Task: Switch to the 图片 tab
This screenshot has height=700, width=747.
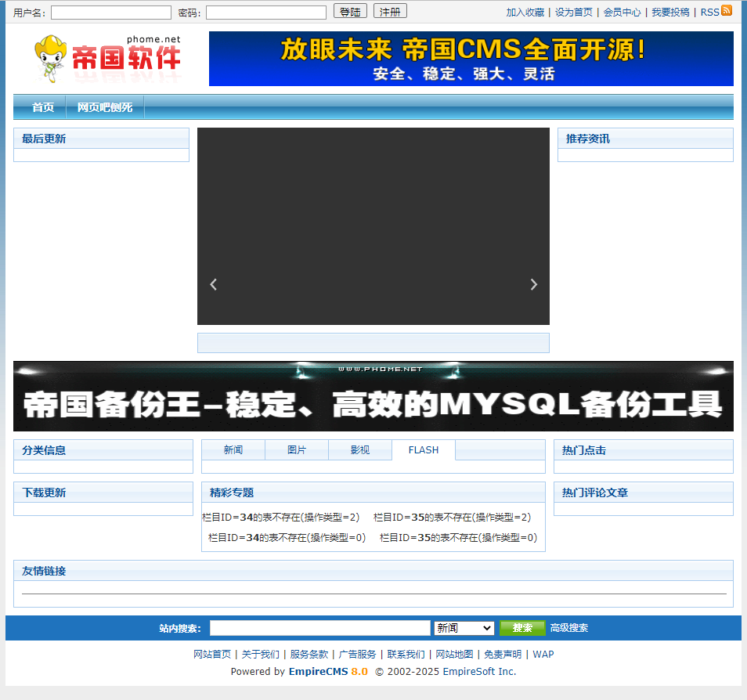Action: [x=297, y=450]
